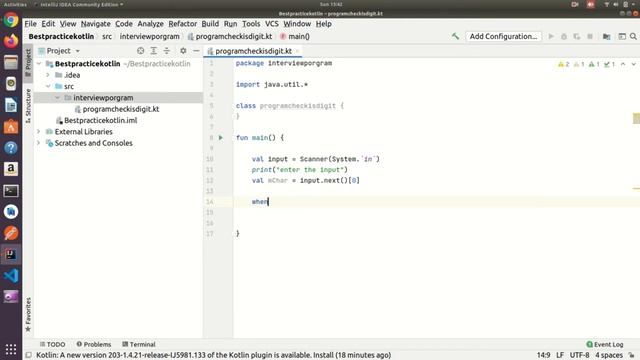This screenshot has height=360, width=640.
Task: Click the Run configuration play icon
Action: tap(551, 36)
